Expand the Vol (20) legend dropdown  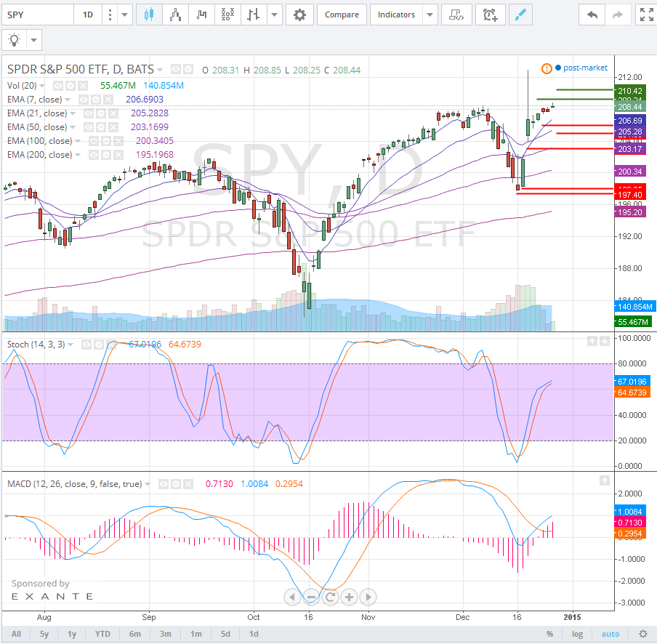(x=42, y=86)
